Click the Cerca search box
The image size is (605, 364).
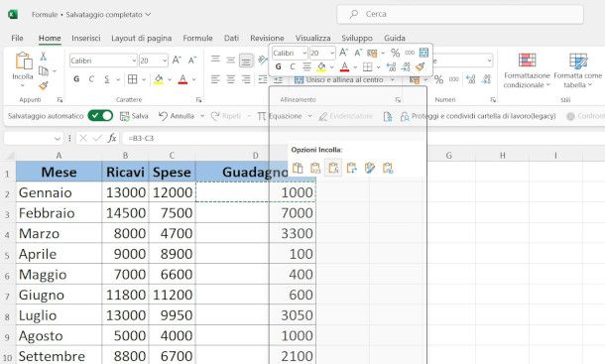tap(460, 14)
